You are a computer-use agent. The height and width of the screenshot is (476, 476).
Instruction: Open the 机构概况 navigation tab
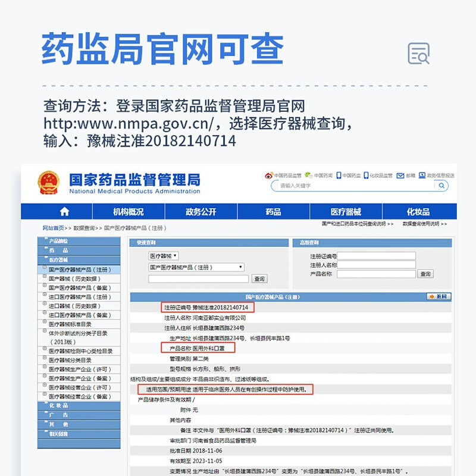point(128,212)
